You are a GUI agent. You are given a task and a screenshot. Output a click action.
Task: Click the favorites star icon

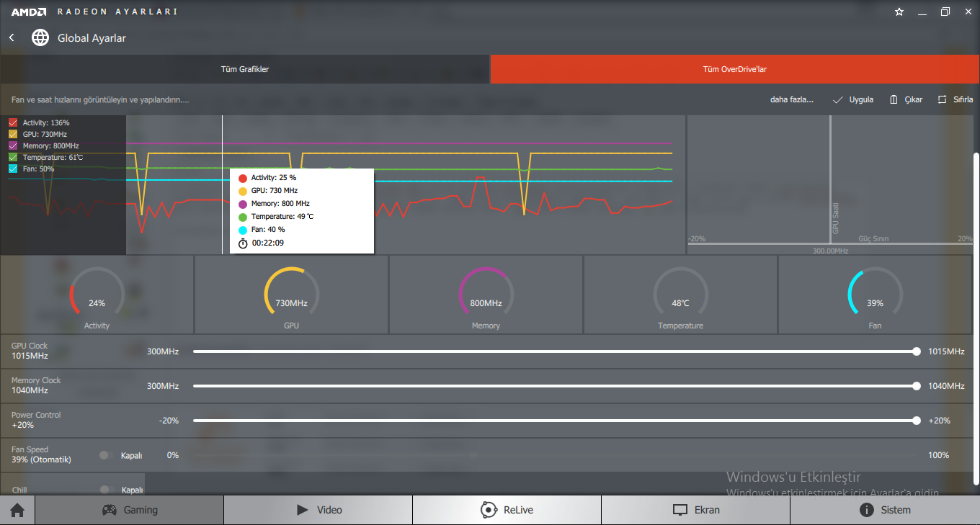point(899,12)
